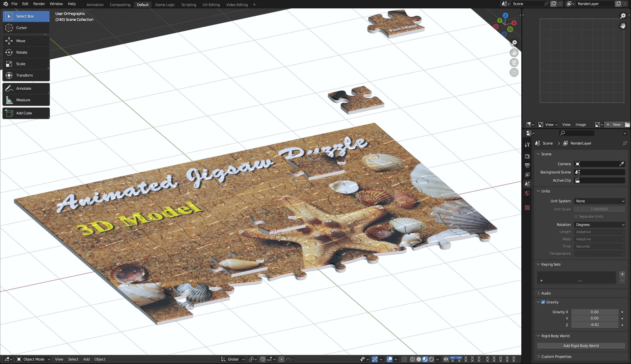Open the Unit System dropdown
Viewport: 631px width, 364px height.
tap(600, 201)
